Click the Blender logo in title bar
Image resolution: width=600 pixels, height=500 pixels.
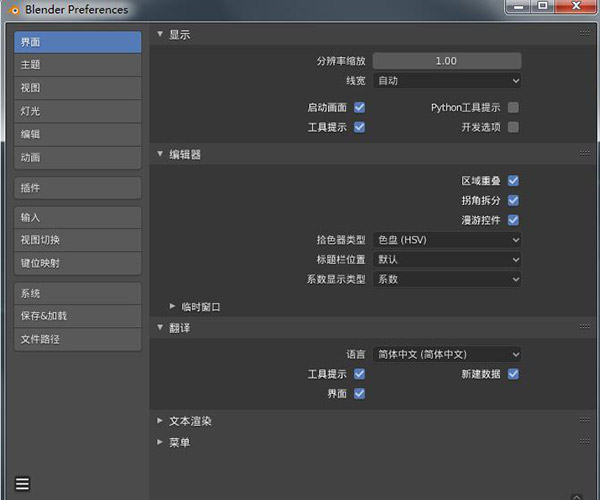pyautogui.click(x=13, y=10)
